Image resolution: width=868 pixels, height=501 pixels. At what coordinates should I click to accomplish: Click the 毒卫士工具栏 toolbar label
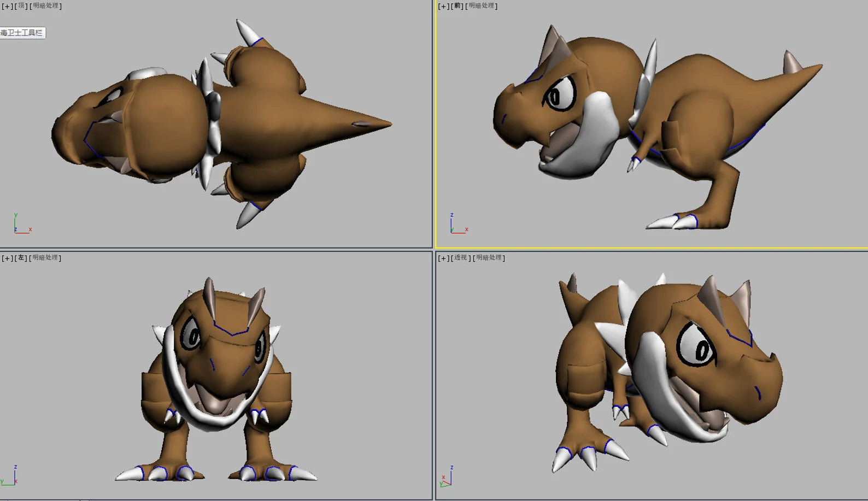(22, 33)
